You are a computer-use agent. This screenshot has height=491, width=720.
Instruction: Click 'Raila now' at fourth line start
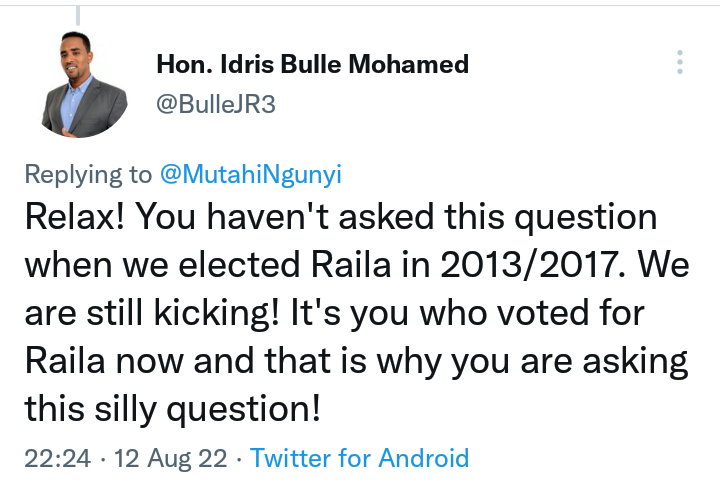(x=104, y=361)
